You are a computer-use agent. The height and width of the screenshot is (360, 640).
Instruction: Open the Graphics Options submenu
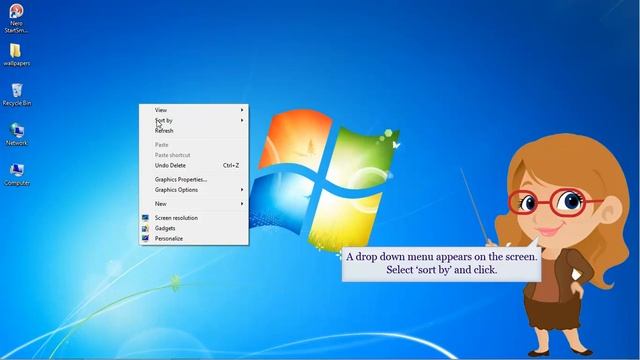click(x=193, y=190)
